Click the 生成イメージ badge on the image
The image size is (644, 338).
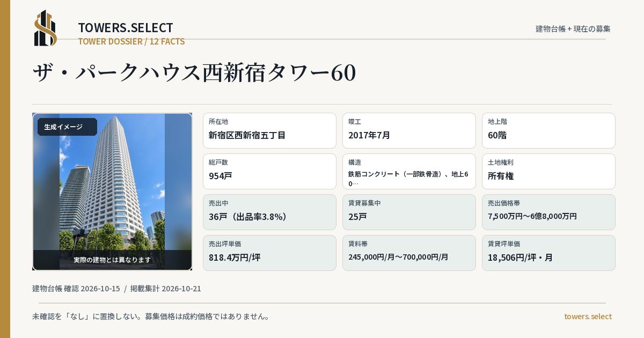pos(67,127)
